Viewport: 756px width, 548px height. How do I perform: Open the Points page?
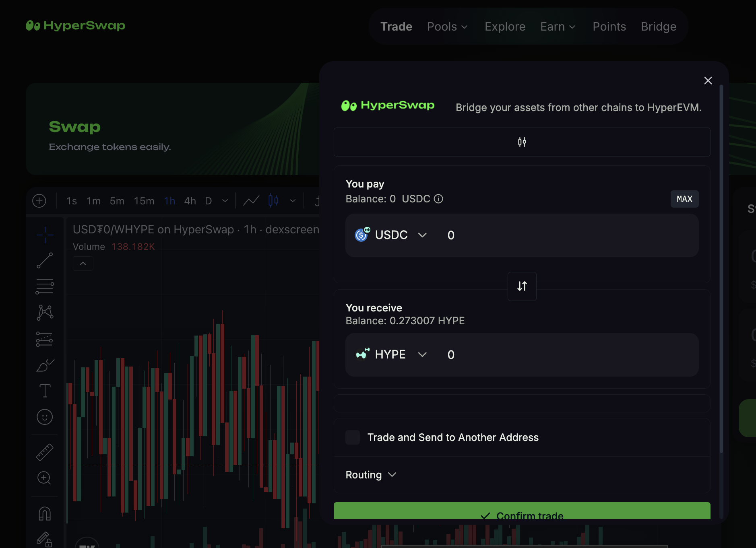tap(609, 27)
